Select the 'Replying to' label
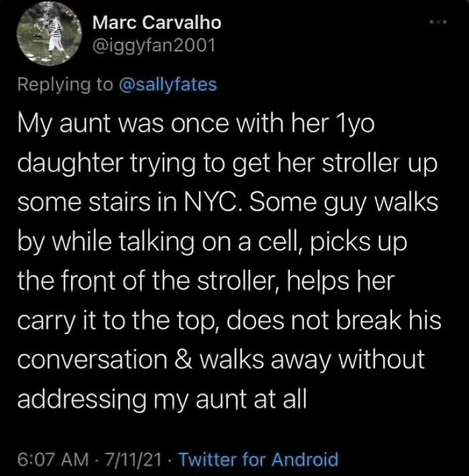The height and width of the screenshot is (476, 469). tap(65, 85)
